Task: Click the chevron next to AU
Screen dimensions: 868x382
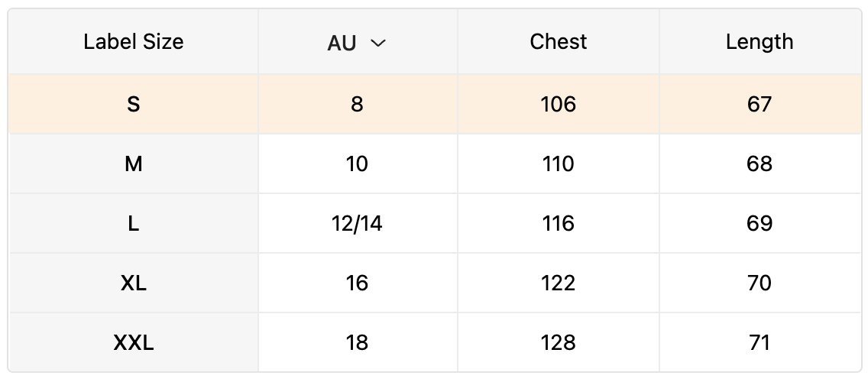Action: 377,43
